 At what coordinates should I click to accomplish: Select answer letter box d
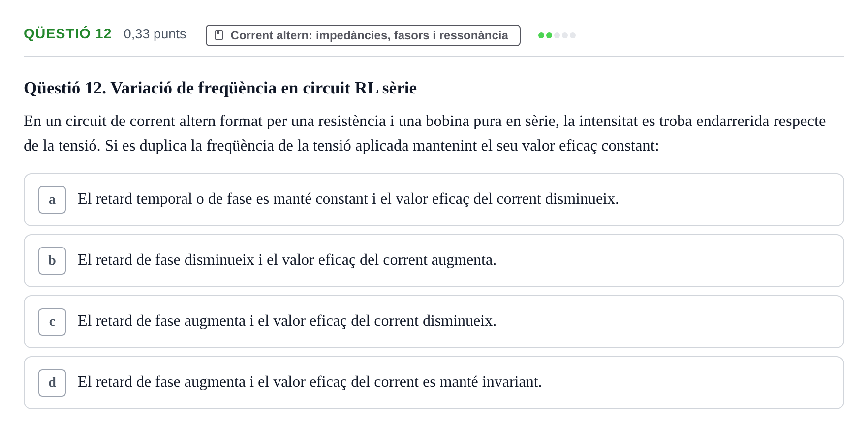click(52, 383)
